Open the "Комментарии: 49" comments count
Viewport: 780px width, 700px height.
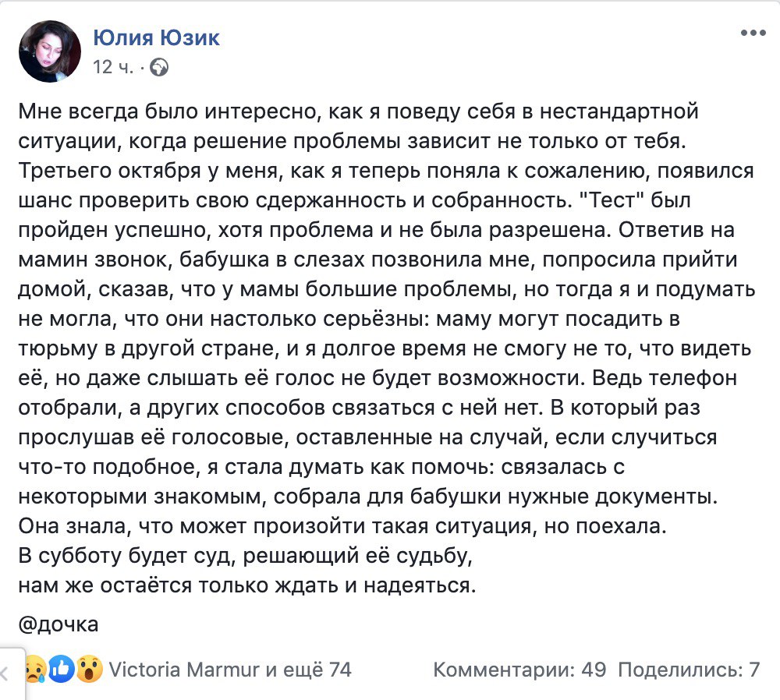pos(513,669)
